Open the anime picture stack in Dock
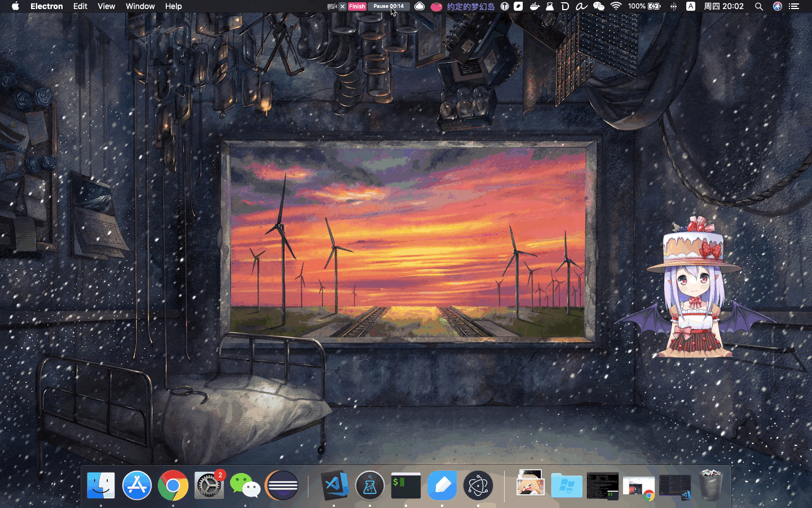Image resolution: width=812 pixels, height=508 pixels. coord(531,484)
